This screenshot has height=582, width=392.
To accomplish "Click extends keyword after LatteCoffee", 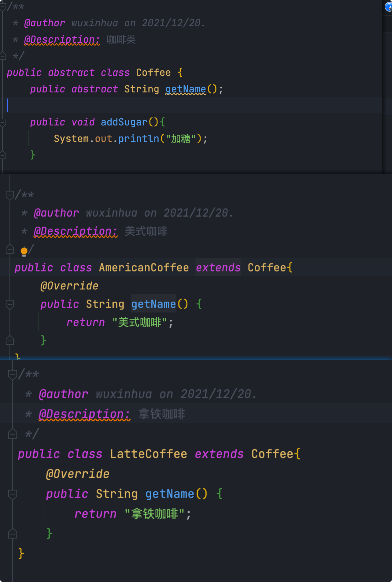I will (219, 454).
